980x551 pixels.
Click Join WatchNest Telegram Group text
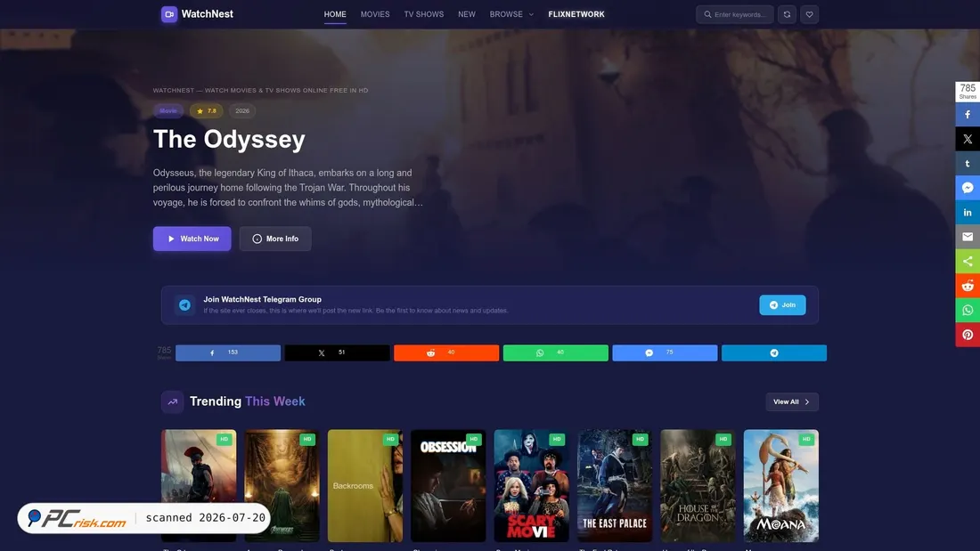[263, 299]
